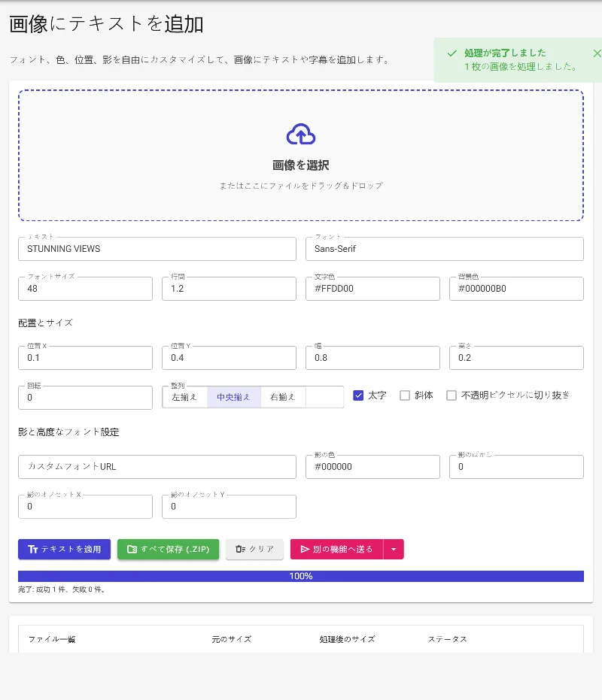602x700 pixels.
Task: Click the 影のオフセット Y field
Action: 229,506
